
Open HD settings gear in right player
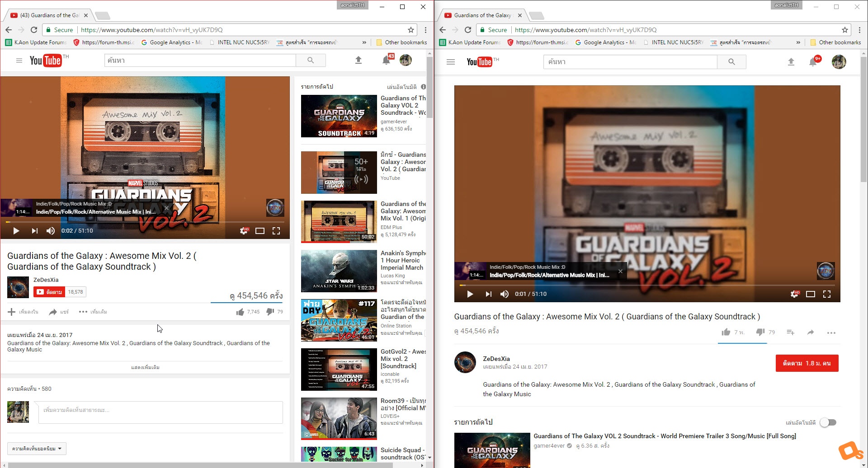(x=795, y=294)
